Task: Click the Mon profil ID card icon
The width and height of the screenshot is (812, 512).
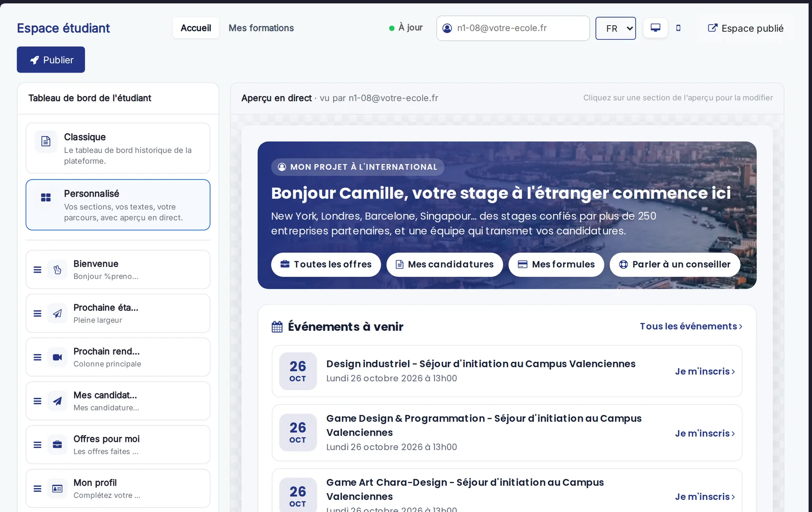Action: (57, 488)
